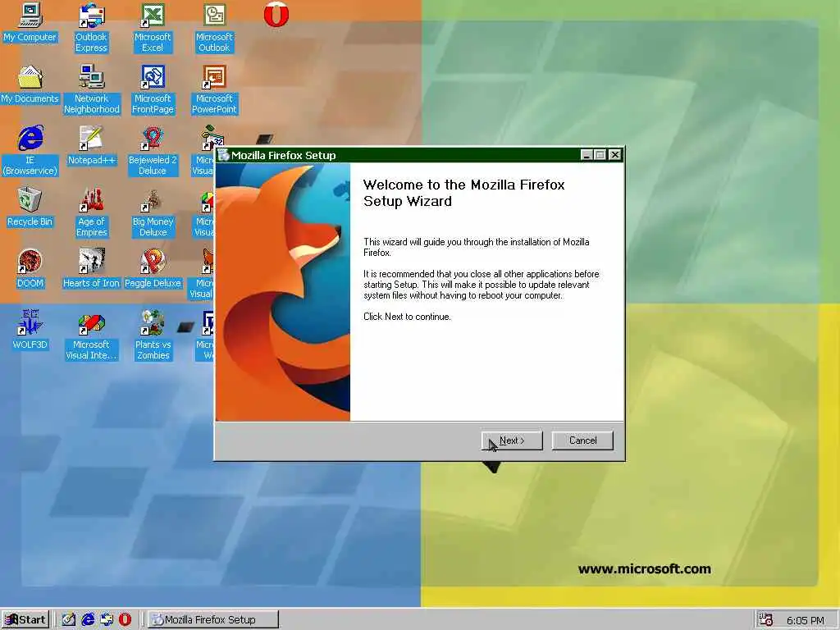The width and height of the screenshot is (840, 630).
Task: Cancel the Mozilla Firefox Setup wizard
Action: coord(582,441)
